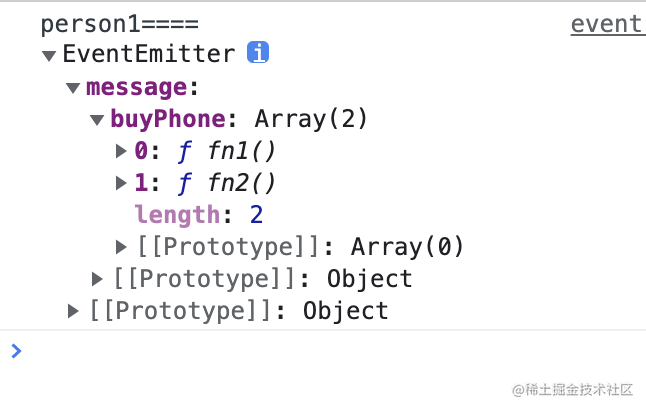The width and height of the screenshot is (646, 410).
Task: Click the console prompt chevron
Action: click(16, 351)
